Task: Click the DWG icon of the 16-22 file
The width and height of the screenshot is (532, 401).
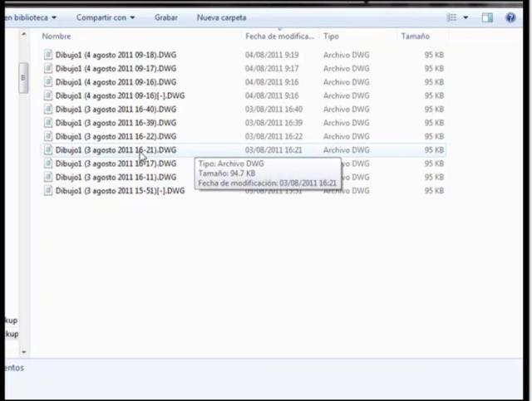Action: [x=48, y=136]
